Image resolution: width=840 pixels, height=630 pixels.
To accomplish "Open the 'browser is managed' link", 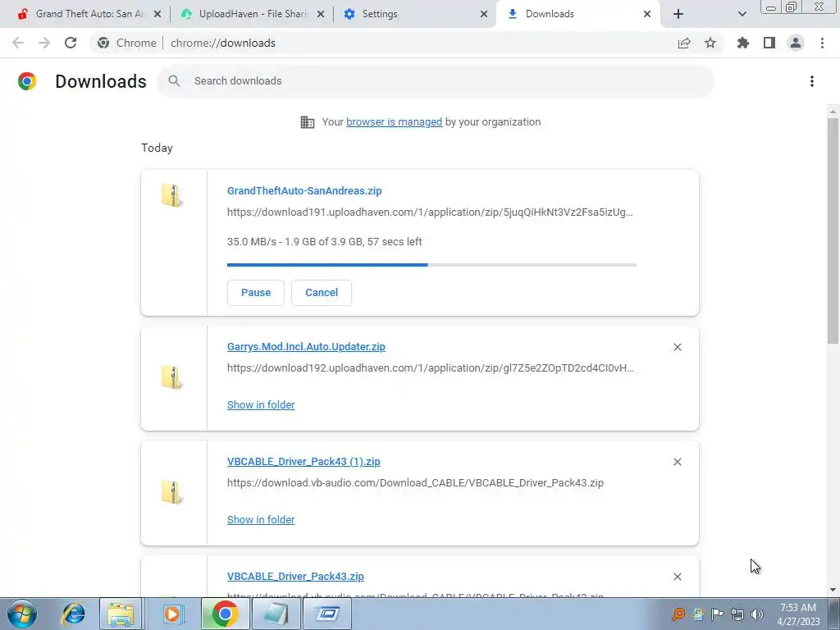I will click(x=394, y=122).
